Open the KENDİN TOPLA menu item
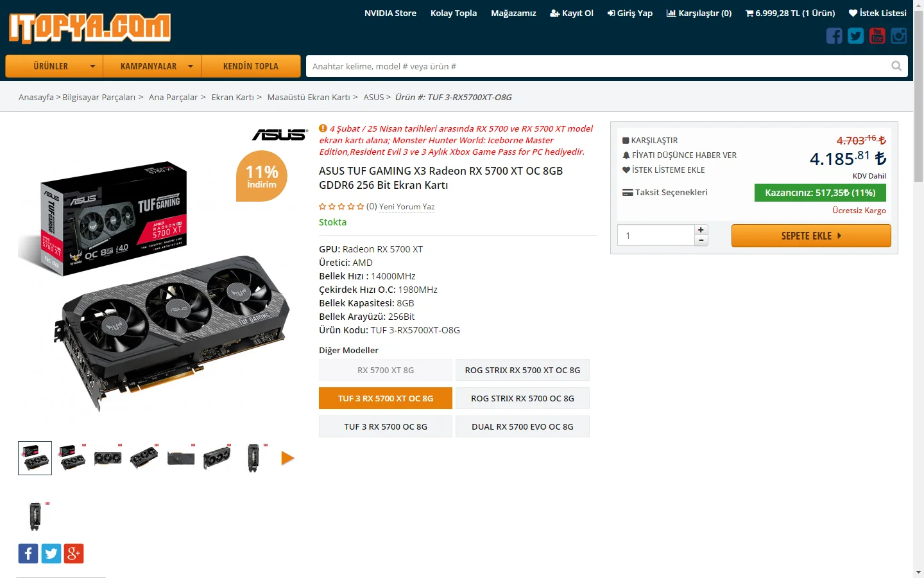 (251, 66)
